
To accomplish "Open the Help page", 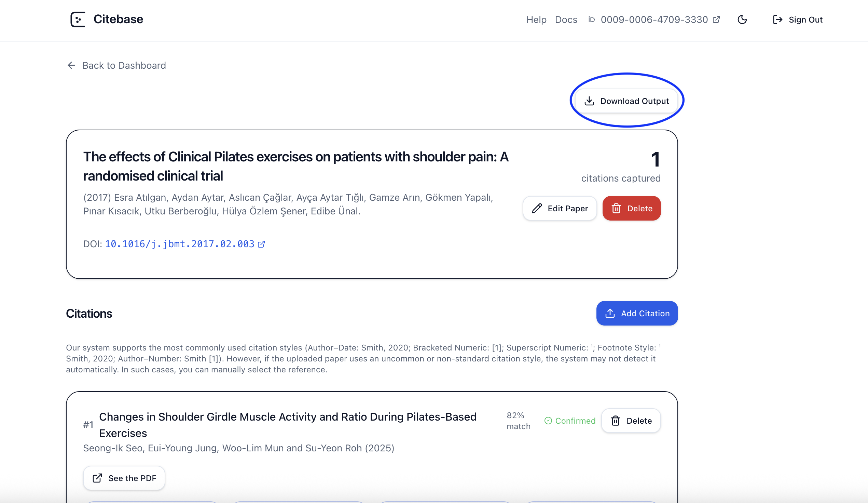I will pyautogui.click(x=536, y=19).
